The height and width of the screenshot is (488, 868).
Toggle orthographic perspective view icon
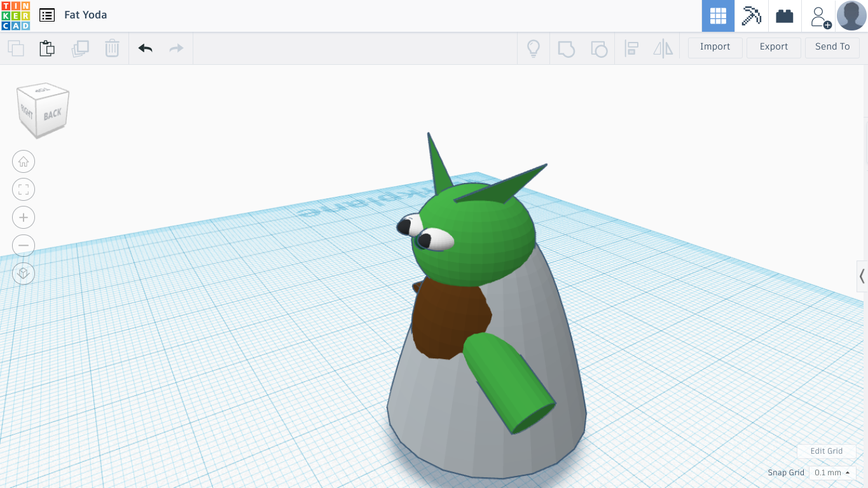(24, 273)
